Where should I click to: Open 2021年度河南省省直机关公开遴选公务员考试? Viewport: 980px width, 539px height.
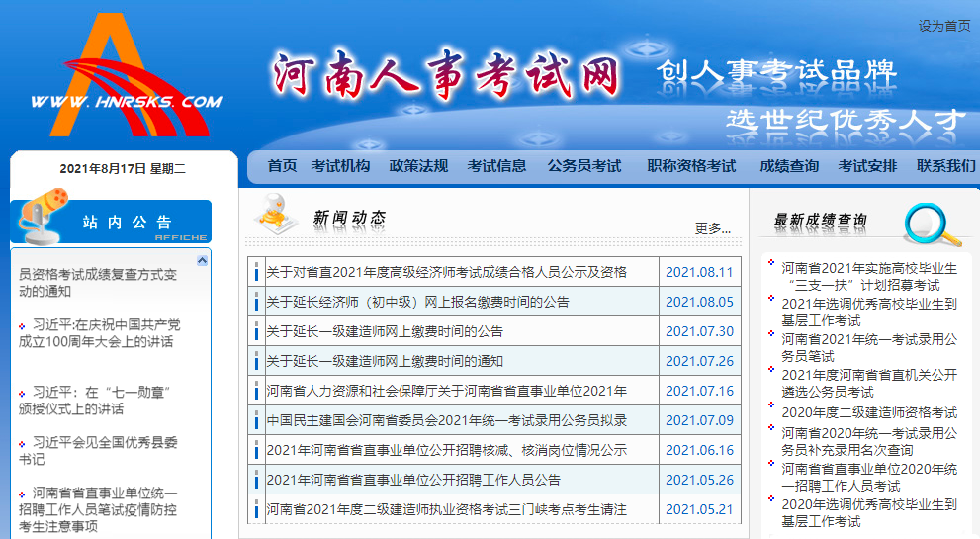tap(869, 384)
